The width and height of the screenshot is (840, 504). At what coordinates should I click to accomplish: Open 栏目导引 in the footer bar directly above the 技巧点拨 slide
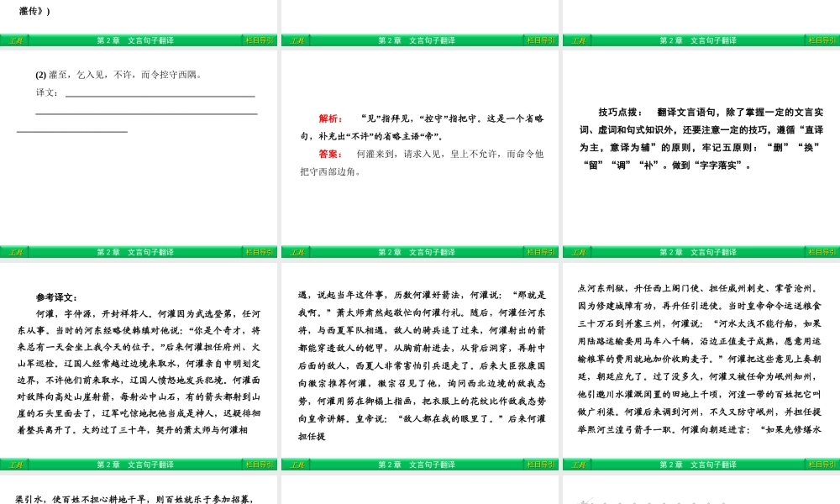pyautogui.click(x=822, y=40)
